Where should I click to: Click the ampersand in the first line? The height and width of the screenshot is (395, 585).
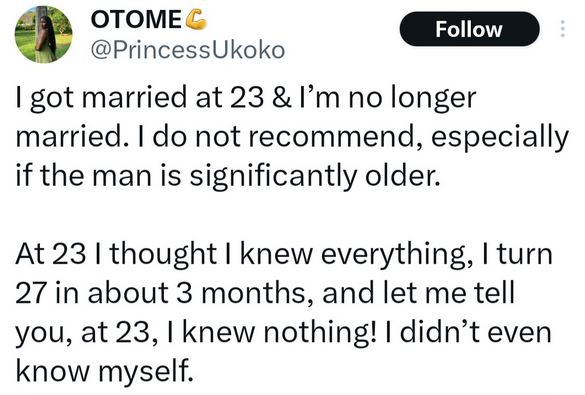click(282, 99)
